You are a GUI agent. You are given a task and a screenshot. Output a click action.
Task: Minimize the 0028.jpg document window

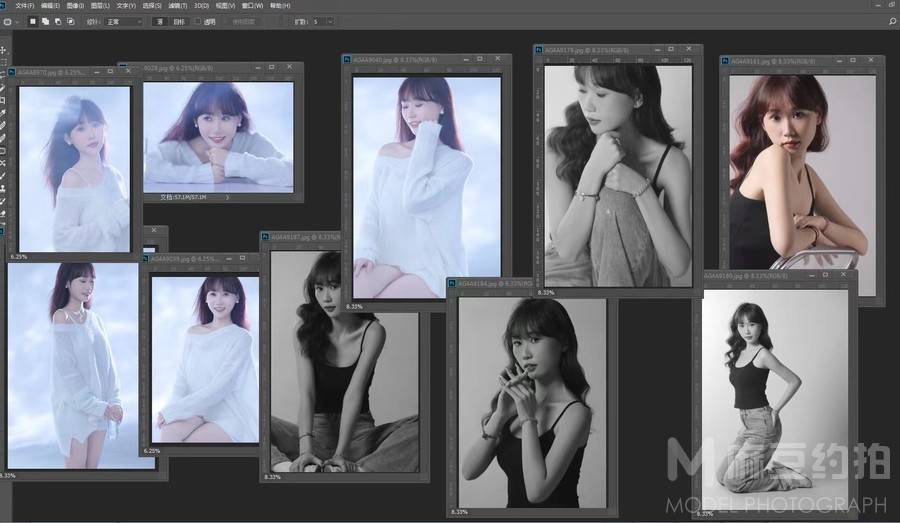(258, 67)
